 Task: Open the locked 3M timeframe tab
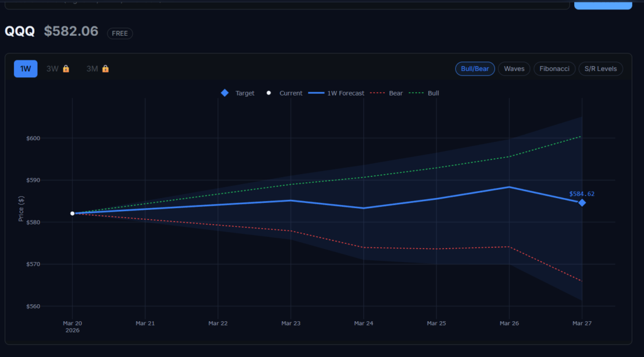97,69
